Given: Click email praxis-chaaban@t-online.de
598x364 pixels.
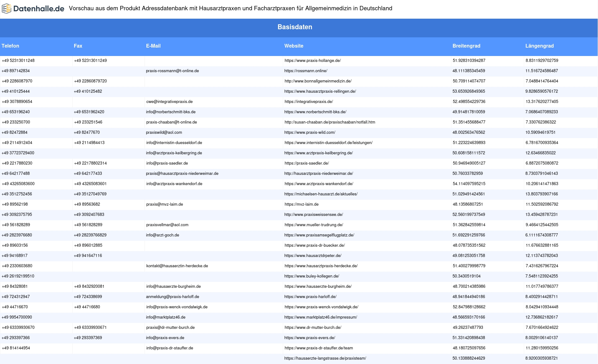Looking at the screenshot, I should (x=172, y=122).
